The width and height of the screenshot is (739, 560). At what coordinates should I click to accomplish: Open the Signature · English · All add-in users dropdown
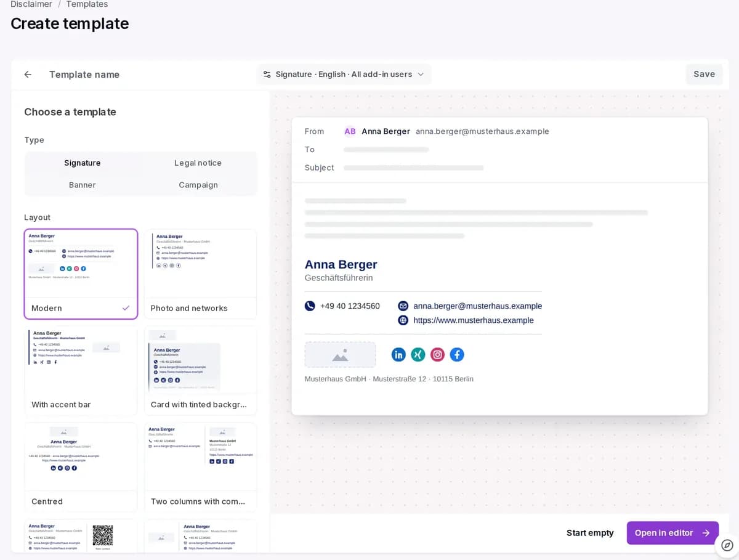(x=344, y=75)
